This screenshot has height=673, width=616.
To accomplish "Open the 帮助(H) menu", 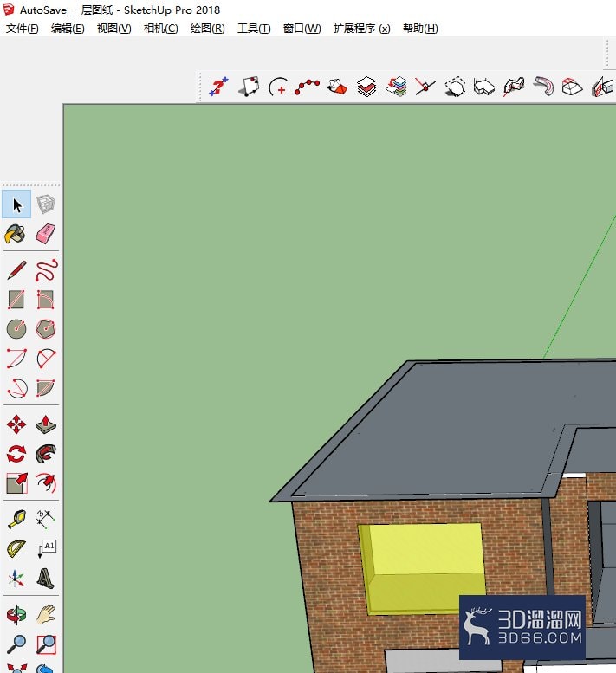I will (420, 29).
